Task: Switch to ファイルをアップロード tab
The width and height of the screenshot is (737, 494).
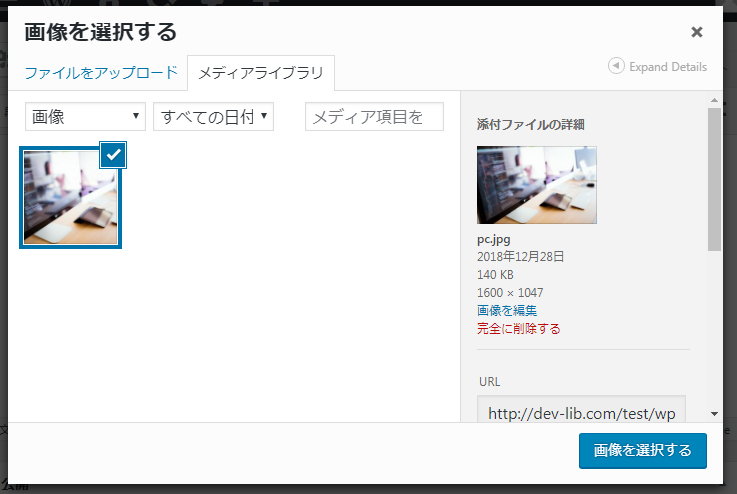Action: 101,73
